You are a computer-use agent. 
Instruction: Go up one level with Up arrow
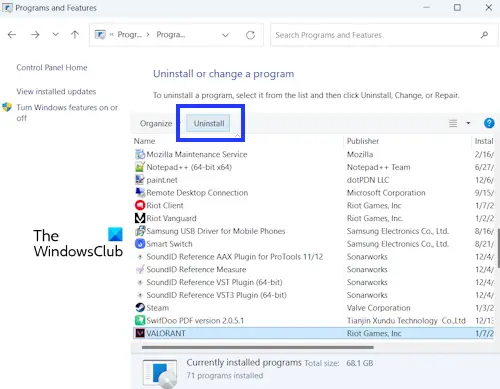75,34
